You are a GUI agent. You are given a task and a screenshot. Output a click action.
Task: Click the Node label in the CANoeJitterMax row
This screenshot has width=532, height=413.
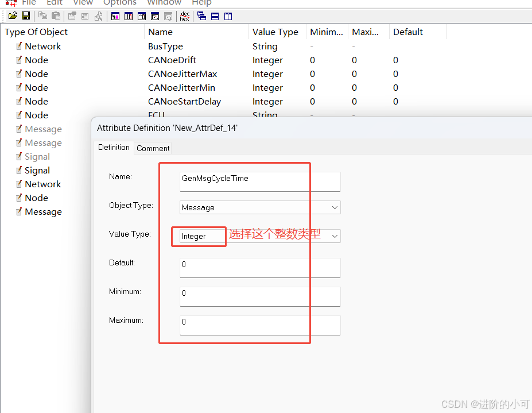(37, 74)
